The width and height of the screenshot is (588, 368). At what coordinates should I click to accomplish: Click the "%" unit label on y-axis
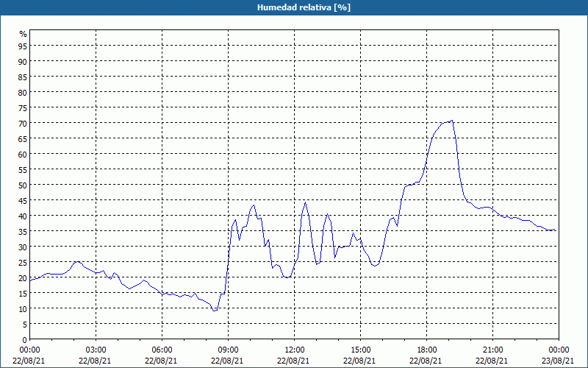(24, 34)
